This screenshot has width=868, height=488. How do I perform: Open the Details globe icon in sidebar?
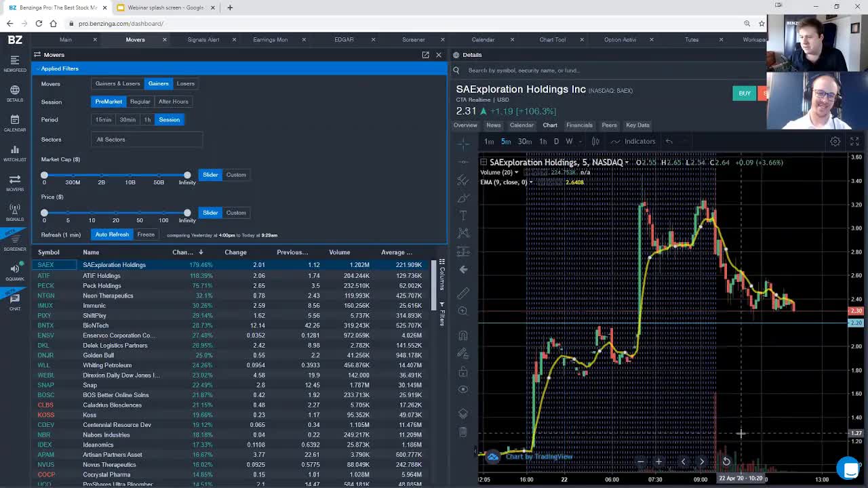point(15,94)
